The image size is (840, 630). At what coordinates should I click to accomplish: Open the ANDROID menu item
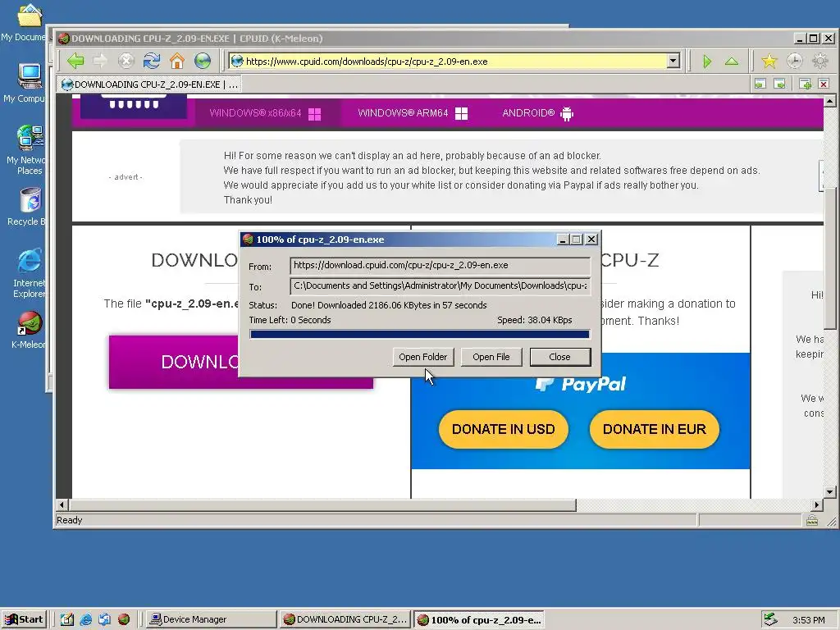538,113
